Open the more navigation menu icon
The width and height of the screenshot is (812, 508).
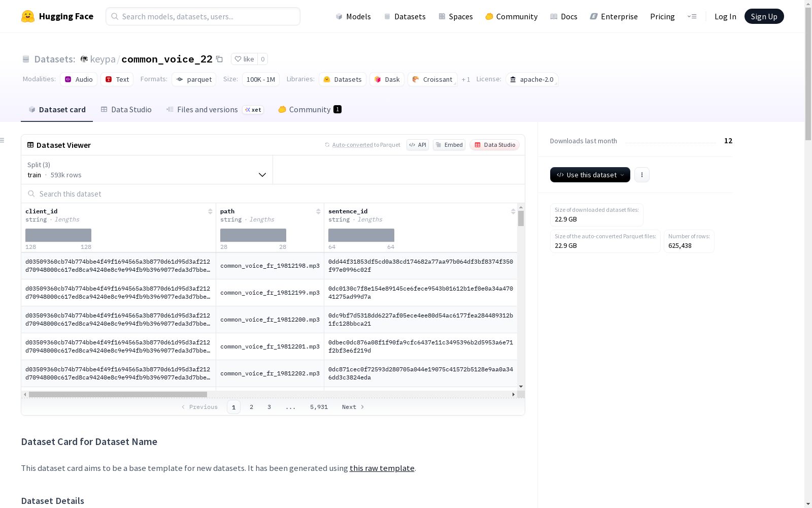(x=692, y=16)
